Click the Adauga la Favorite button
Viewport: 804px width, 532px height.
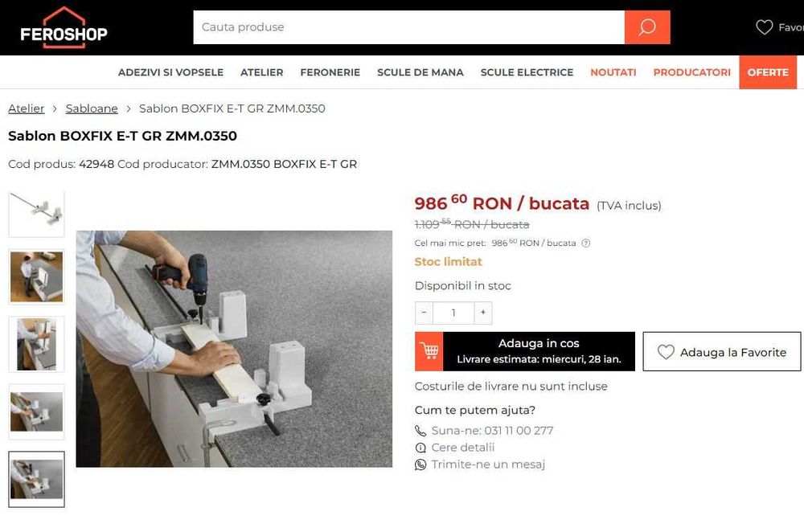tap(721, 352)
